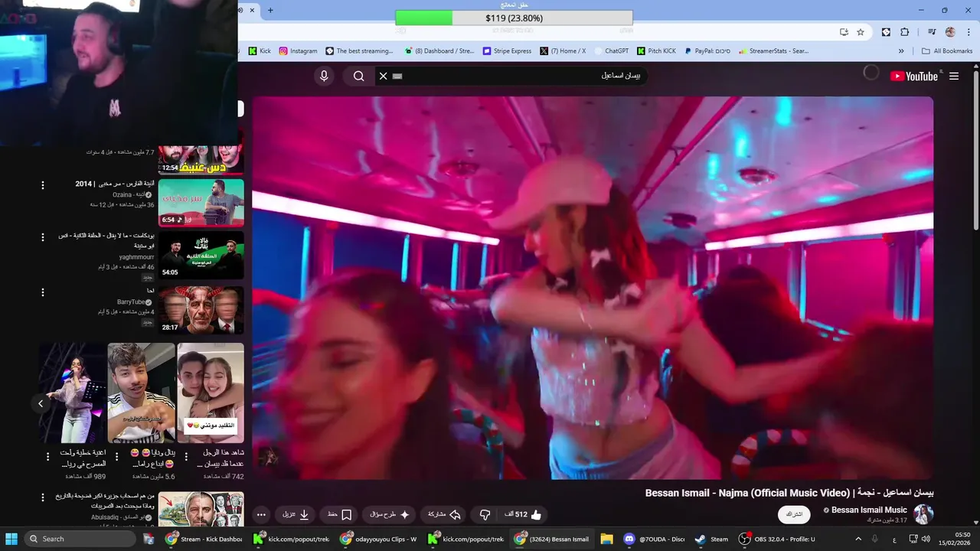
Task: Play the 54:05 yaghmmourr video thumbnail
Action: pyautogui.click(x=201, y=255)
